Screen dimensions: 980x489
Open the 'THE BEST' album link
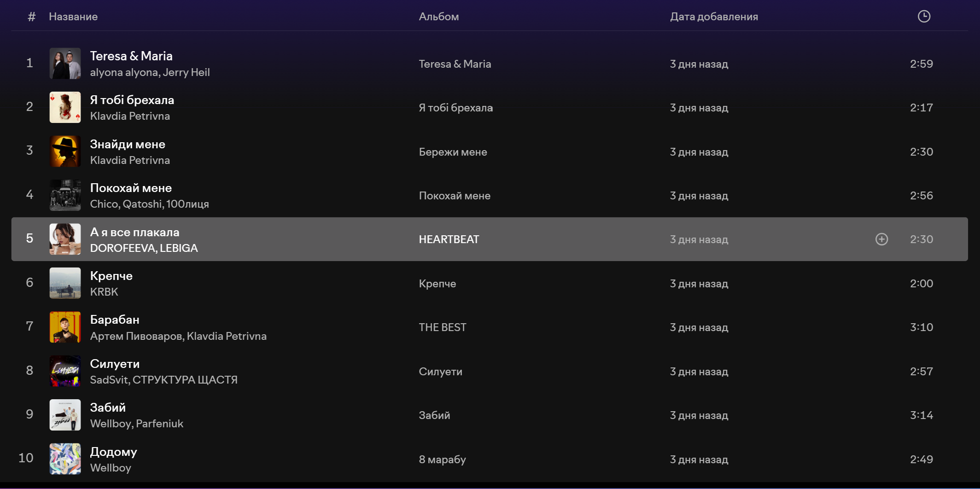pos(442,327)
